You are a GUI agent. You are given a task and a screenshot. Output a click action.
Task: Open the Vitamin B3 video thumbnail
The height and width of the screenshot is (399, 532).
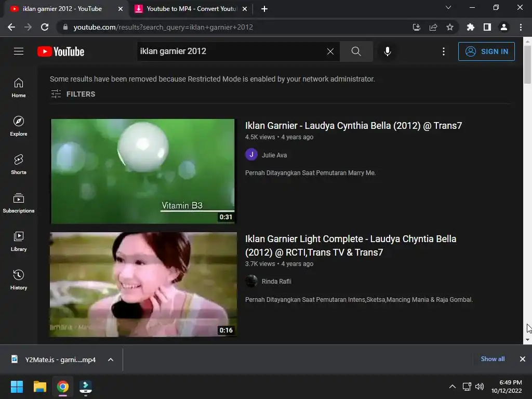point(142,171)
